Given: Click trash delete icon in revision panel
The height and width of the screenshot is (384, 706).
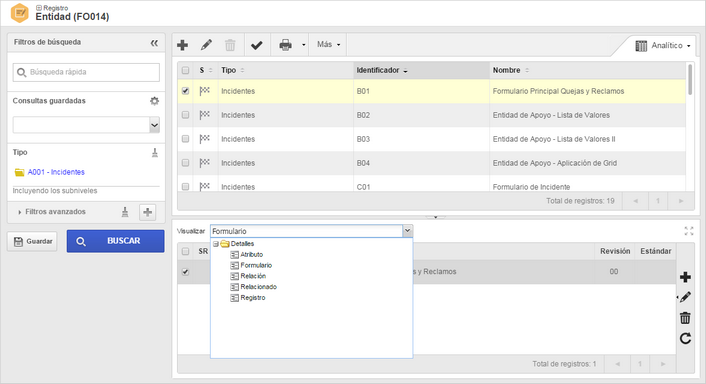Looking at the screenshot, I should [685, 318].
